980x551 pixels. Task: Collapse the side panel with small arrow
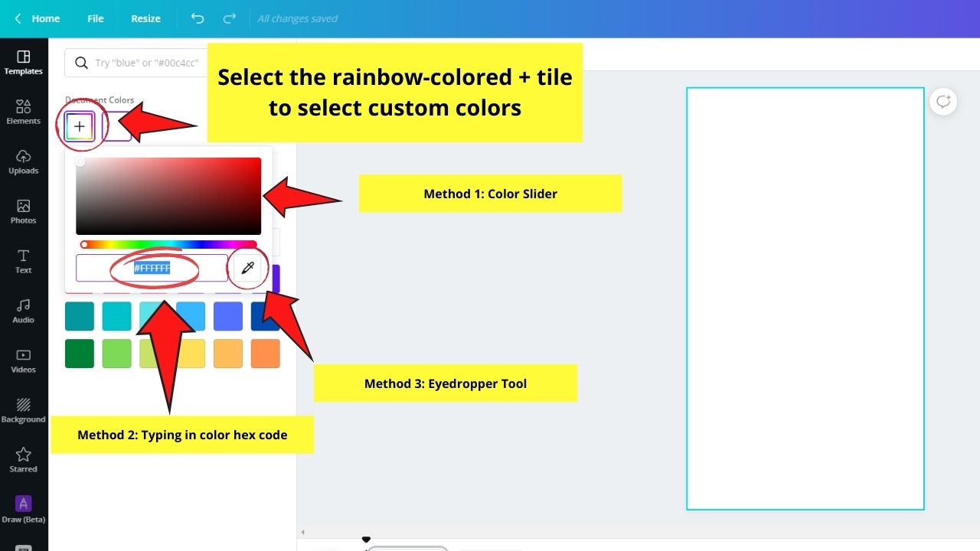click(302, 532)
